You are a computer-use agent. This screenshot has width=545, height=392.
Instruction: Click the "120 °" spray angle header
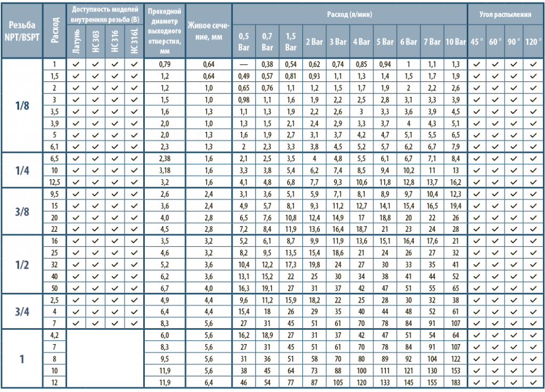(x=533, y=41)
